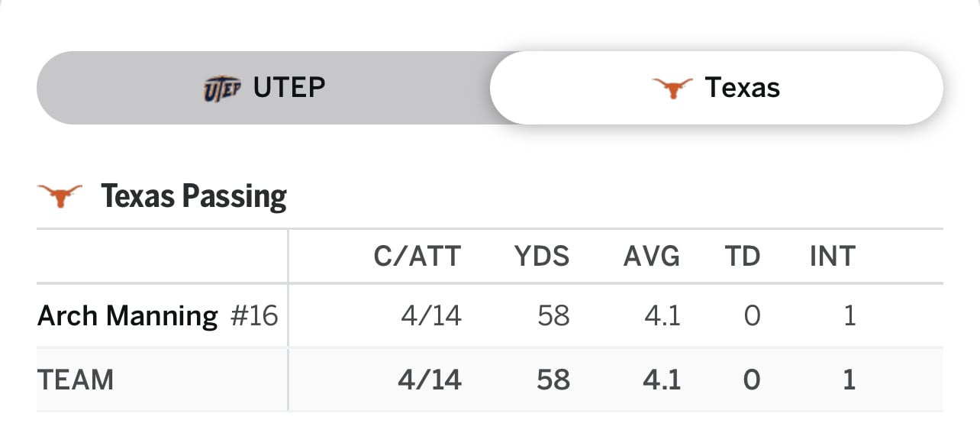Click Arch Manning's 4.1 average value
980x433 pixels.
point(662,315)
